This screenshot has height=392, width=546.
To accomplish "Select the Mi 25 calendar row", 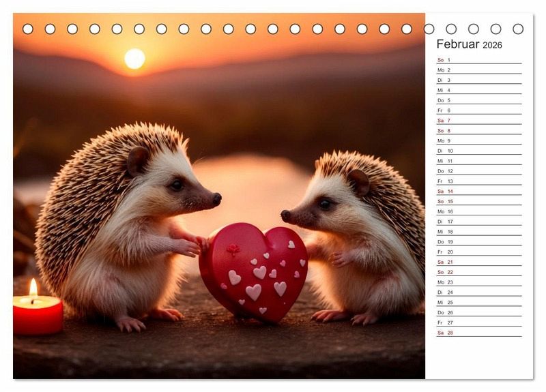I will point(479,302).
